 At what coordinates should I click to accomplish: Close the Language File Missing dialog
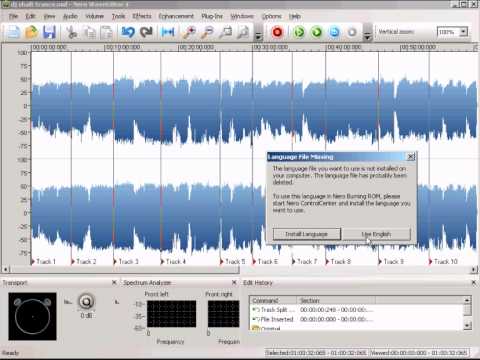[411, 156]
